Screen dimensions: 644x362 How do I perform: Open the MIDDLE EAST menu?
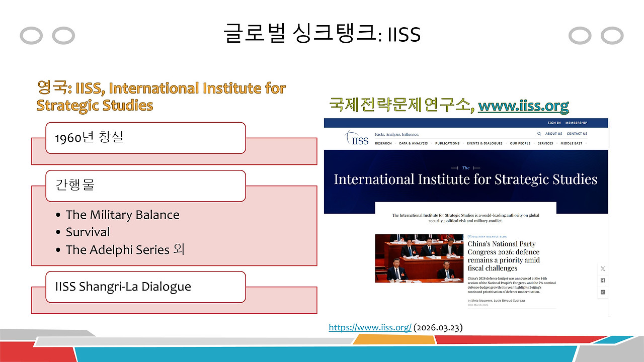pyautogui.click(x=571, y=143)
